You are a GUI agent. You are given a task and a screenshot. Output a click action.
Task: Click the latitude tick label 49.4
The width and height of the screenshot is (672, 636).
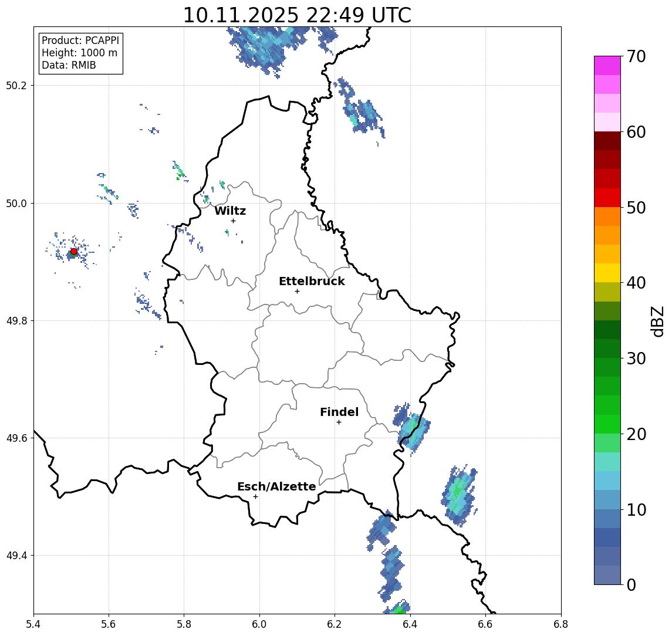[16, 556]
